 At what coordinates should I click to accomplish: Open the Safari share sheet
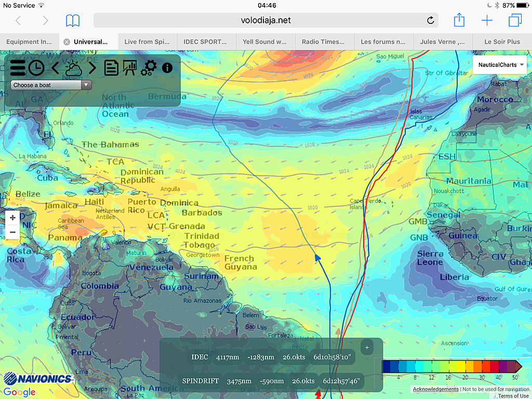tap(459, 20)
